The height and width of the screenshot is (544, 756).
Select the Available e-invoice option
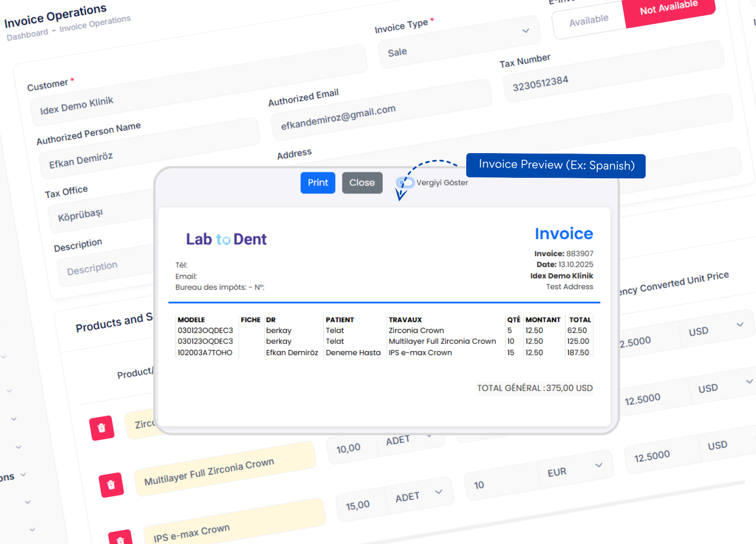click(x=589, y=20)
